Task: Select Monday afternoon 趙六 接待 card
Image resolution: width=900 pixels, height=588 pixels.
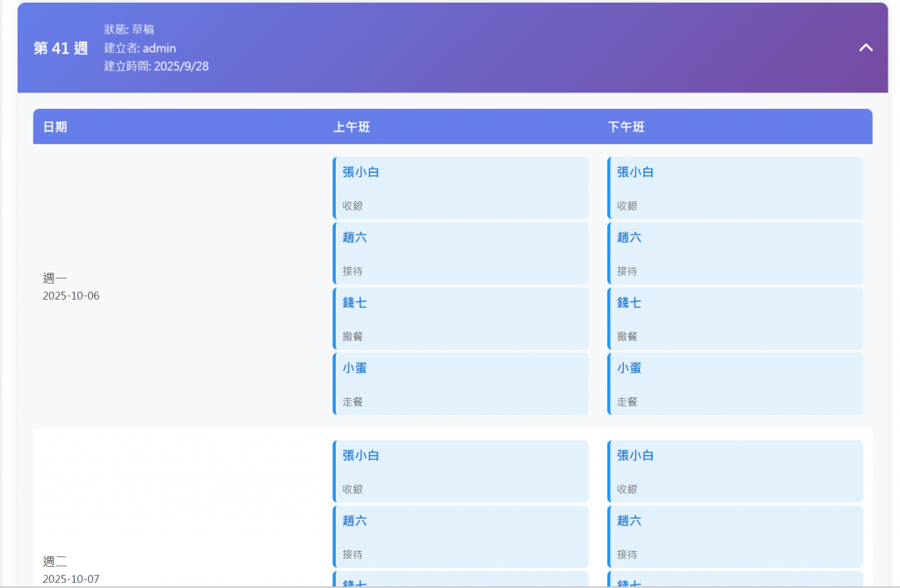Action: click(736, 253)
